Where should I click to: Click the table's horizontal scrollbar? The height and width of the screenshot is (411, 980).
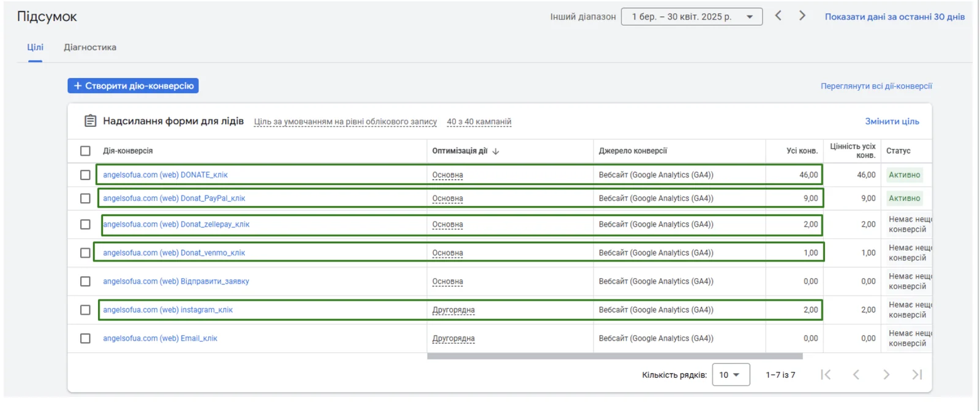pos(615,356)
